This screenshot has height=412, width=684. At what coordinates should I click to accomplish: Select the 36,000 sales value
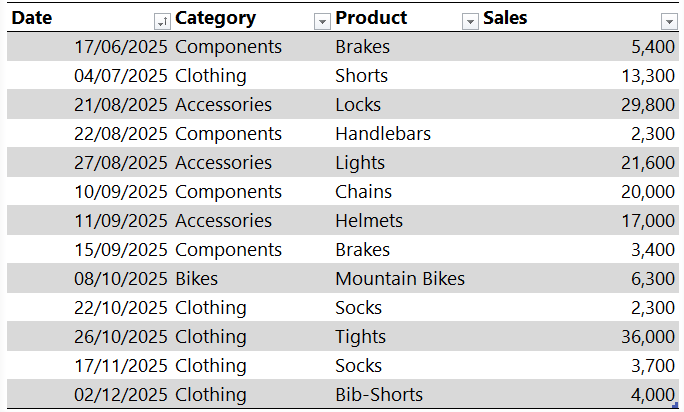coord(647,337)
